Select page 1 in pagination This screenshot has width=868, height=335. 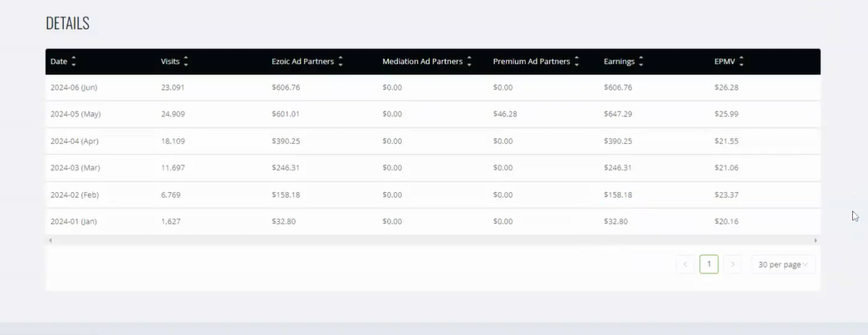709,264
